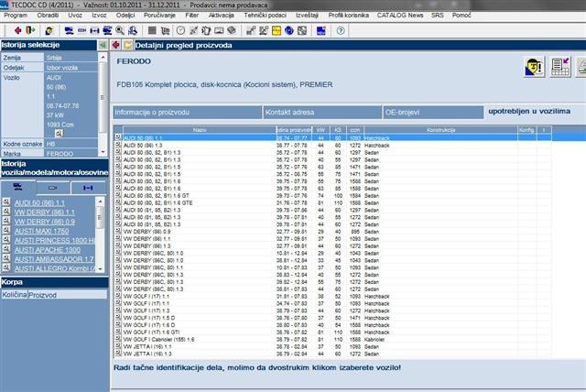Open the shopping cart toolbar icon

click(x=165, y=30)
